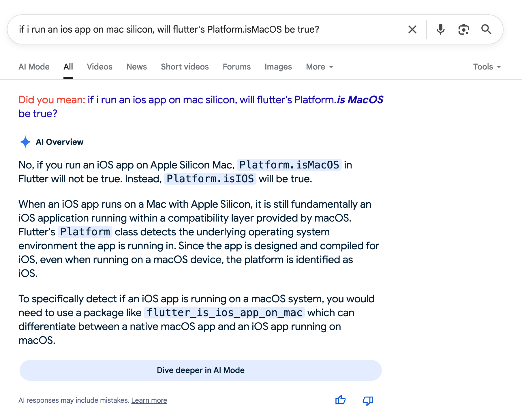Give thumbs up to the AI Overview

click(x=341, y=400)
